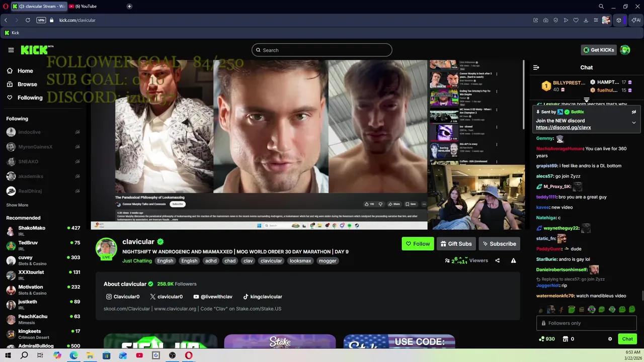Image resolution: width=644 pixels, height=362 pixels.
Task: Follow the clavicular channel
Action: (x=418, y=244)
